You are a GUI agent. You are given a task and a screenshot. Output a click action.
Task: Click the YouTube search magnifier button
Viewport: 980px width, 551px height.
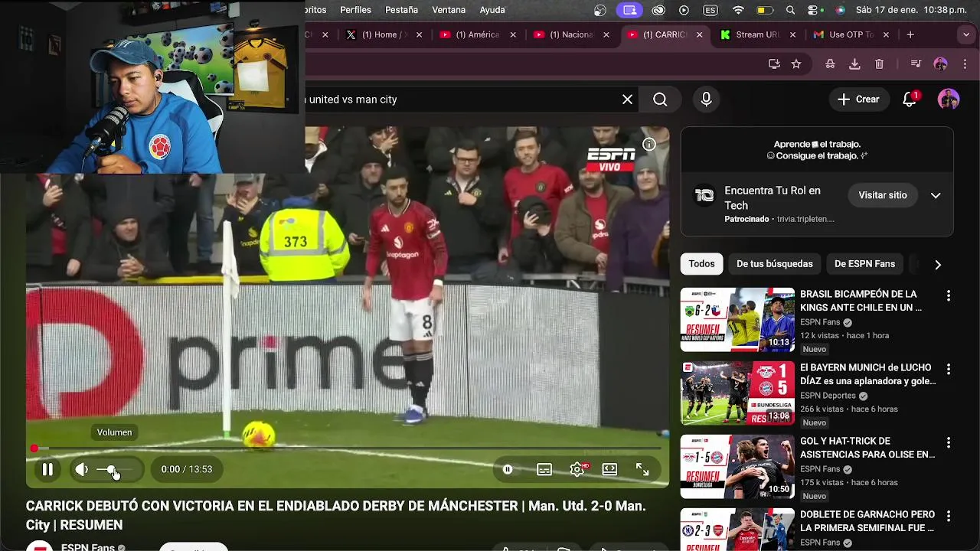pos(660,99)
